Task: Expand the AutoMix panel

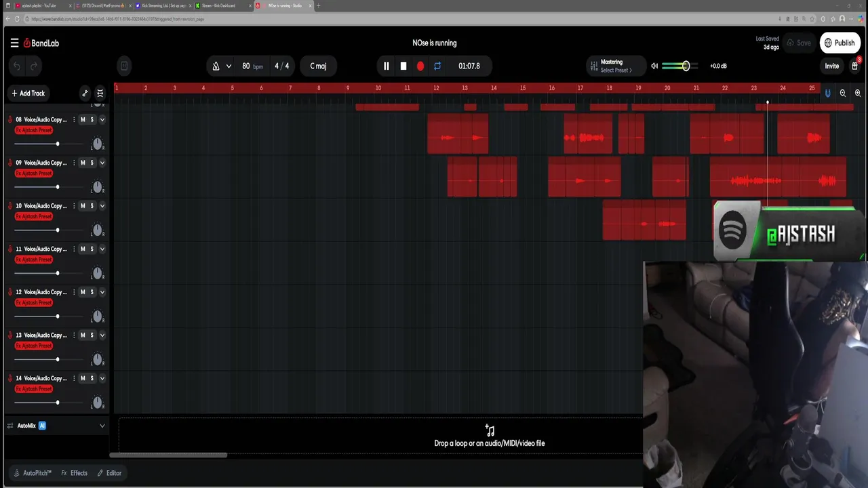Action: pyautogui.click(x=102, y=426)
